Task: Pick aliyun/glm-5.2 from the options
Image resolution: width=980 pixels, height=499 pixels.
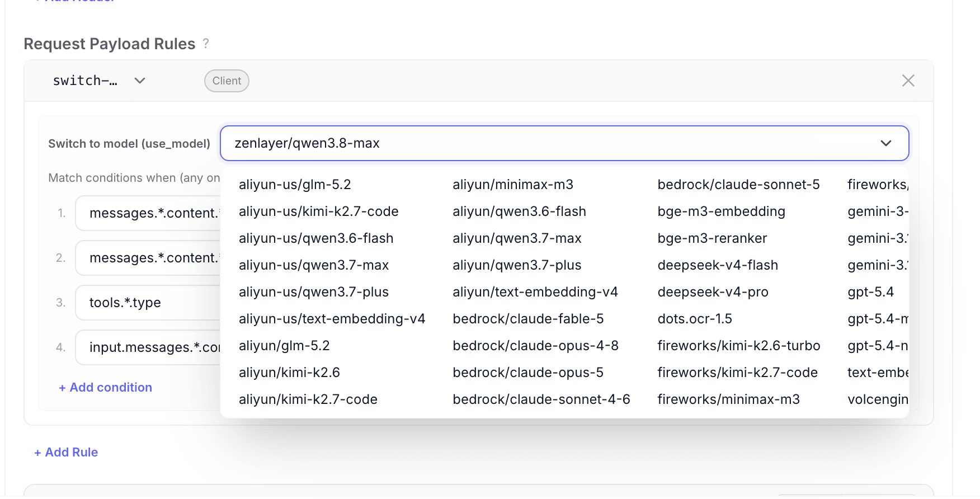Action: 284,346
